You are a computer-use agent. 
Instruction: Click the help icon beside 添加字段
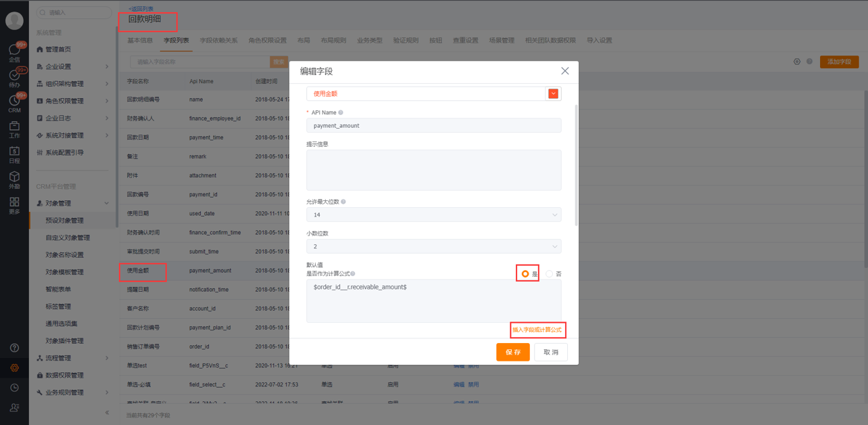[x=809, y=62]
